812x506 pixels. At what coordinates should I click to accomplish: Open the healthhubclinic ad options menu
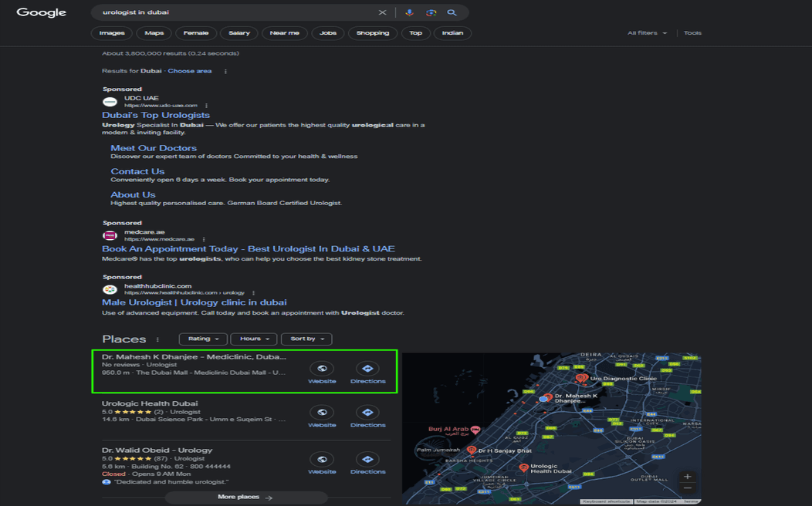pos(253,293)
